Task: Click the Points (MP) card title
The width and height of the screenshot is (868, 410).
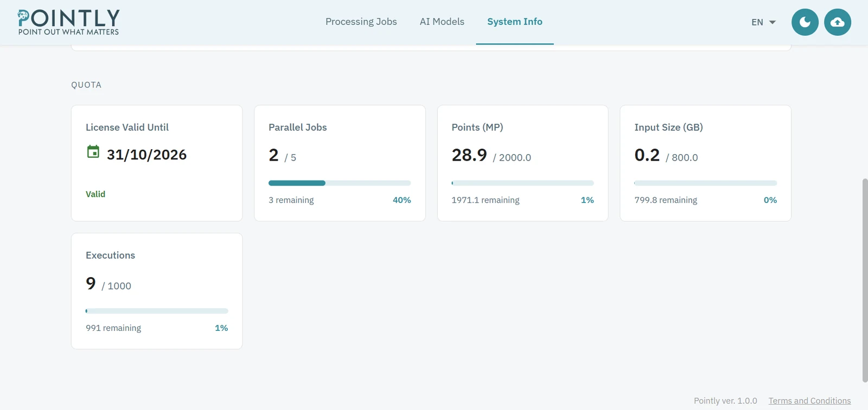Action: pyautogui.click(x=477, y=127)
